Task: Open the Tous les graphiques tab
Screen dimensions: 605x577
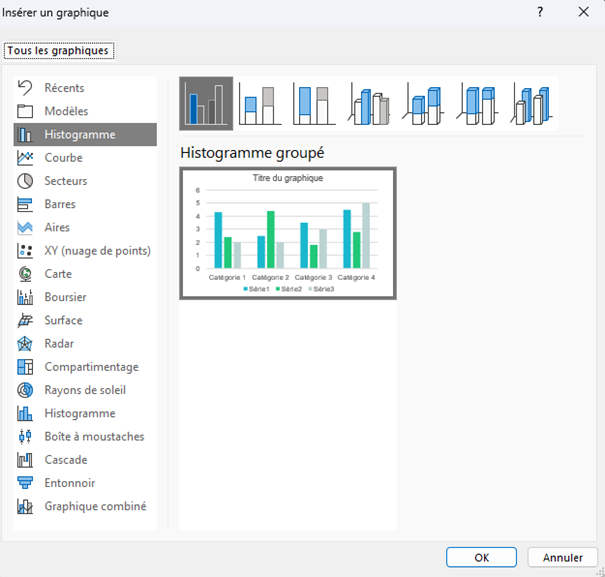Action: pos(59,51)
